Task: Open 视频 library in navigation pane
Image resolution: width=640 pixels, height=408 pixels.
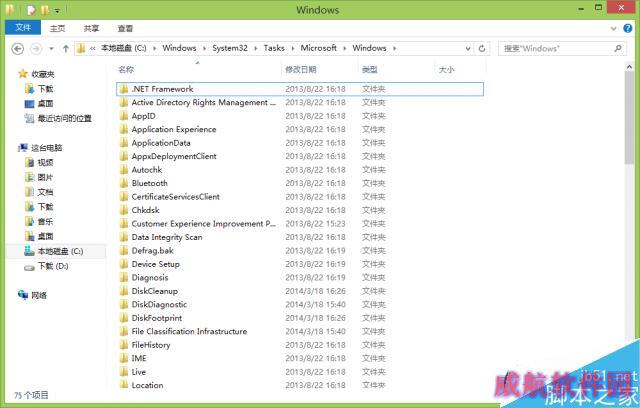Action: 45,163
